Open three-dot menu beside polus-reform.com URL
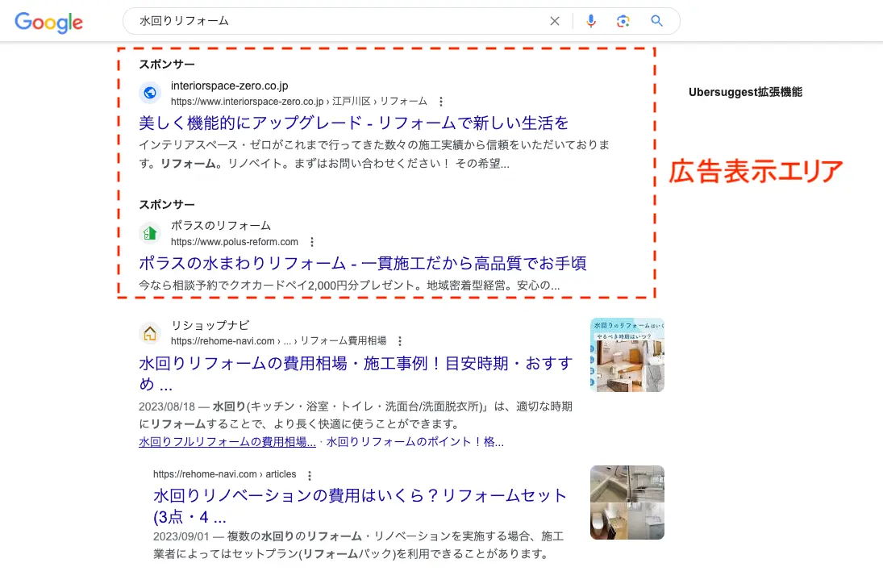This screenshot has height=588, width=883. 312,242
